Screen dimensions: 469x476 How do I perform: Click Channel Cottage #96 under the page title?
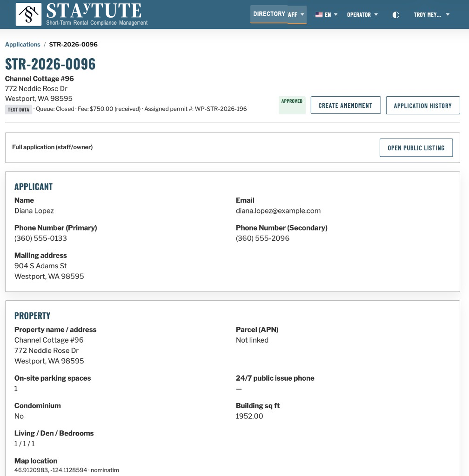(x=40, y=79)
